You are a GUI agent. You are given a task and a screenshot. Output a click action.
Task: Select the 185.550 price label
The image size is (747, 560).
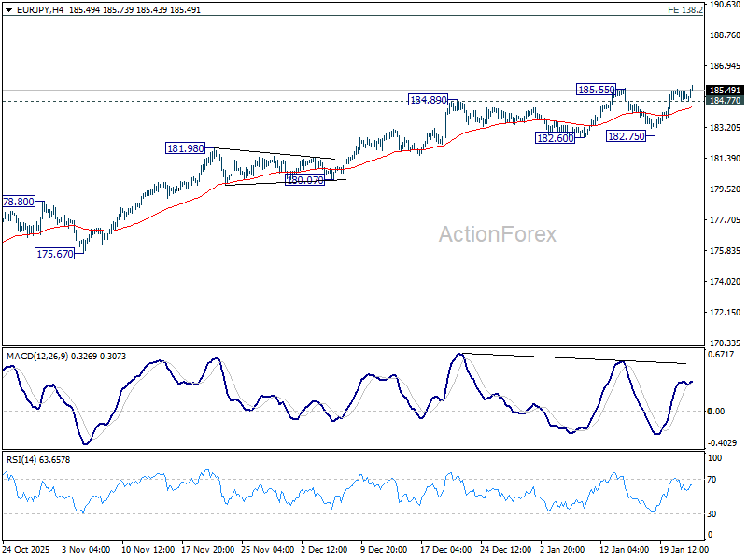click(x=596, y=90)
